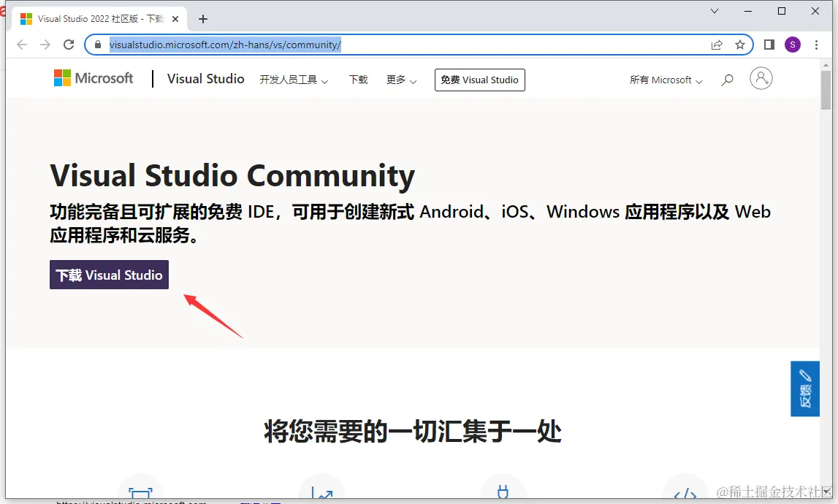Open site search magnifier icon
838x504 pixels.
(727, 80)
